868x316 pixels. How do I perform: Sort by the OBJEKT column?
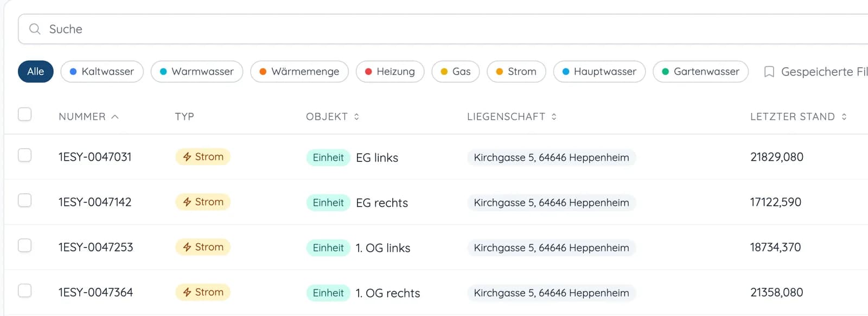tap(333, 117)
